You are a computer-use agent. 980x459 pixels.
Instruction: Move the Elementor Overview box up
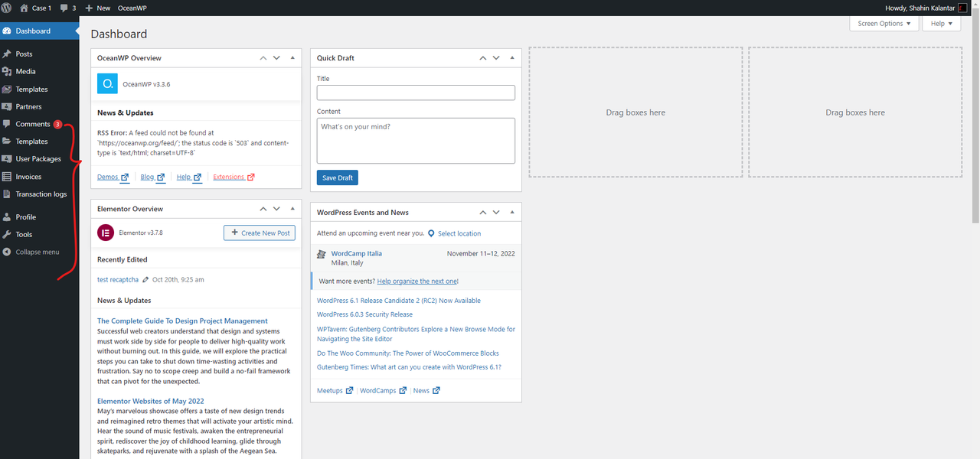pyautogui.click(x=263, y=209)
